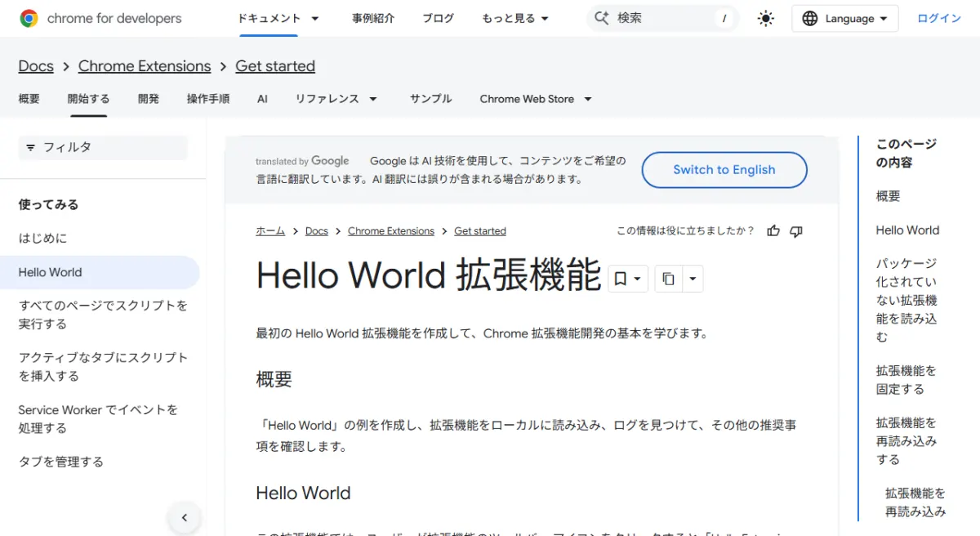Switch to the AI tab

click(x=262, y=99)
